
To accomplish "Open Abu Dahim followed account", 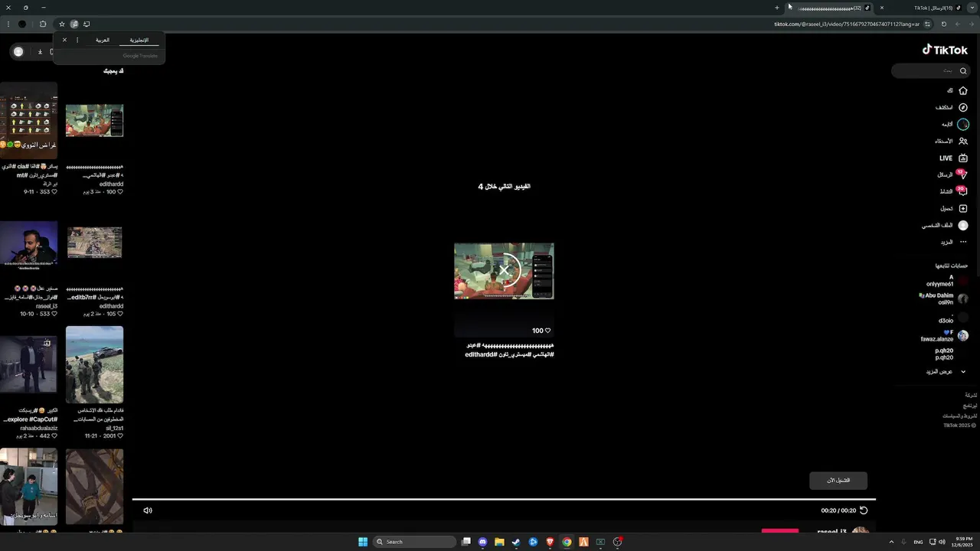I will click(944, 298).
